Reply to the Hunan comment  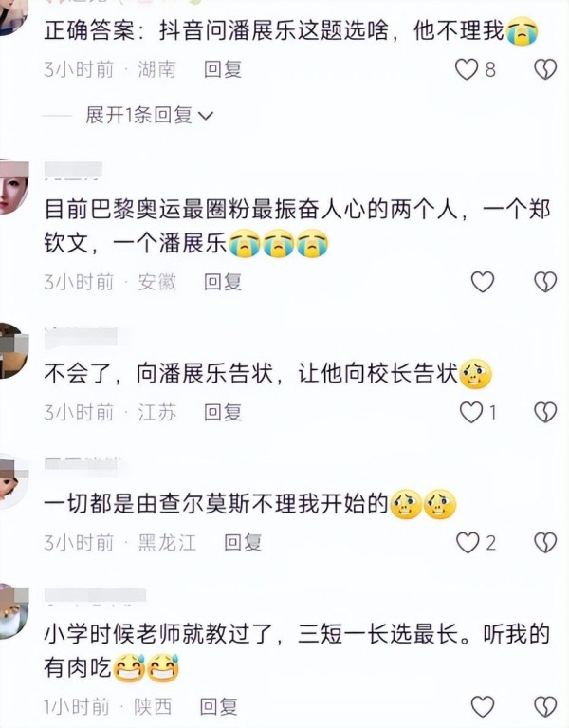click(223, 69)
